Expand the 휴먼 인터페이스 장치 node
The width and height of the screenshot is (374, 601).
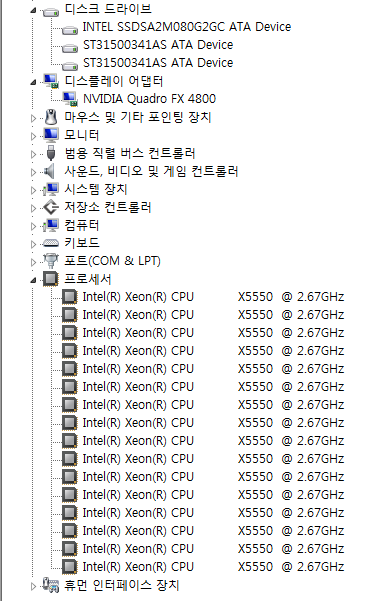pos(34,586)
